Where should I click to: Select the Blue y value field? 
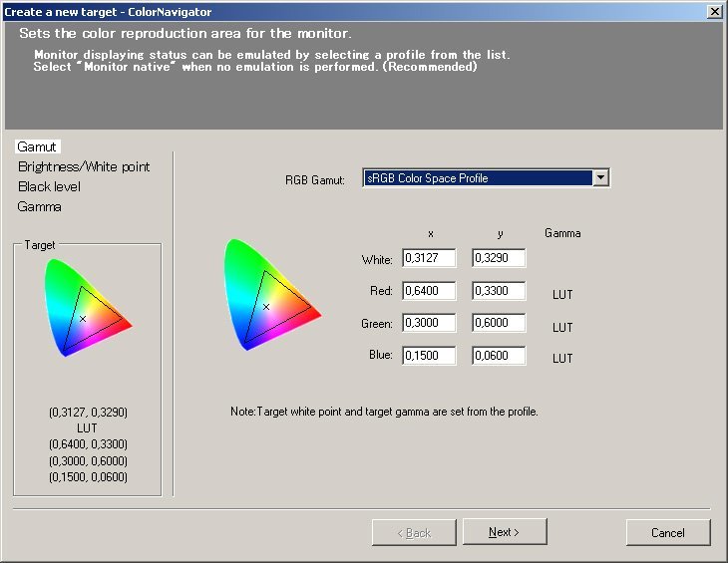(x=499, y=356)
